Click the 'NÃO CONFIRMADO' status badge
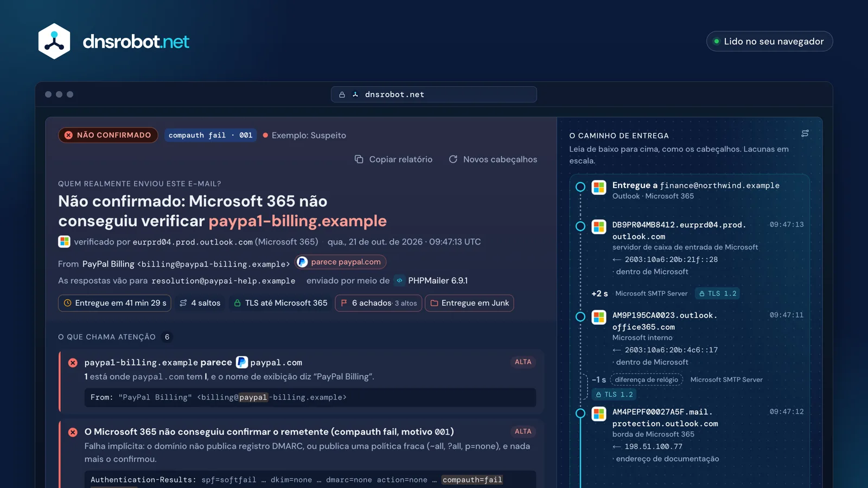 pyautogui.click(x=108, y=135)
